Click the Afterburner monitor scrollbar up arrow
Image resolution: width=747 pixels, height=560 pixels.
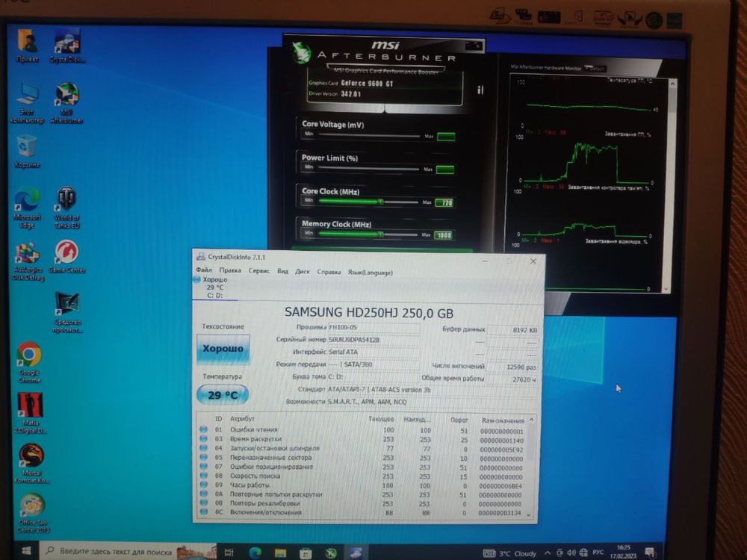click(672, 84)
